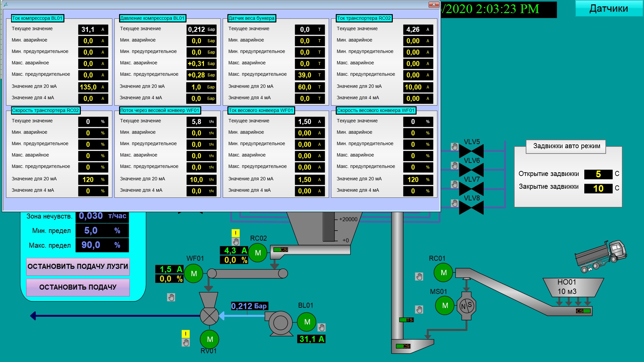The width and height of the screenshot is (644, 362).
Task: Click yellow warning sign above RC02
Action: coord(235,233)
